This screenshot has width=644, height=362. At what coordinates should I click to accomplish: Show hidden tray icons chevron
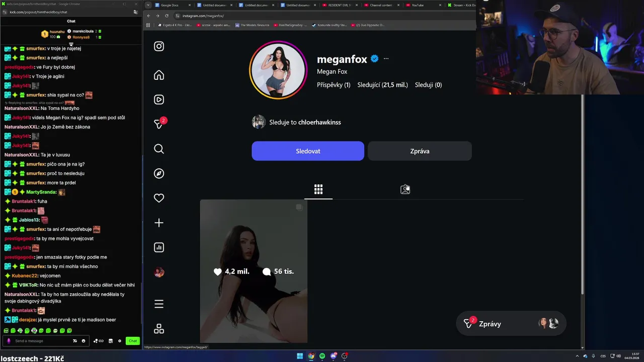578,356
